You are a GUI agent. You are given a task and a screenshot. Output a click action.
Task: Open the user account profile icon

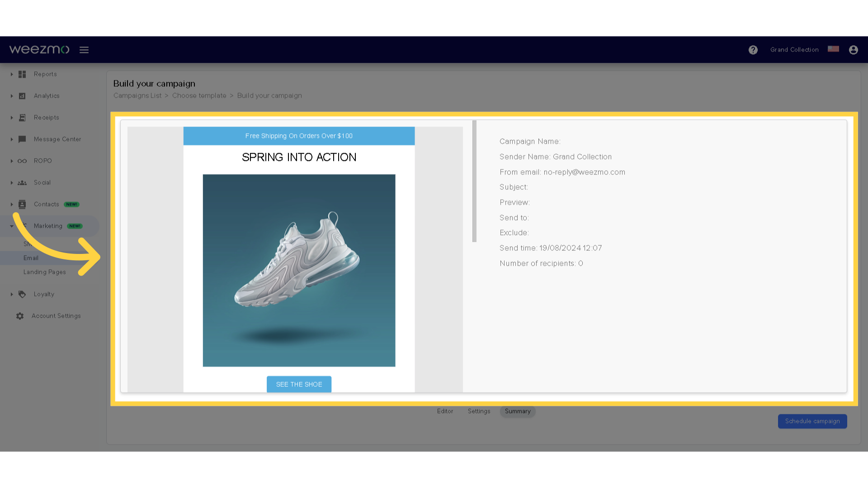click(x=854, y=50)
